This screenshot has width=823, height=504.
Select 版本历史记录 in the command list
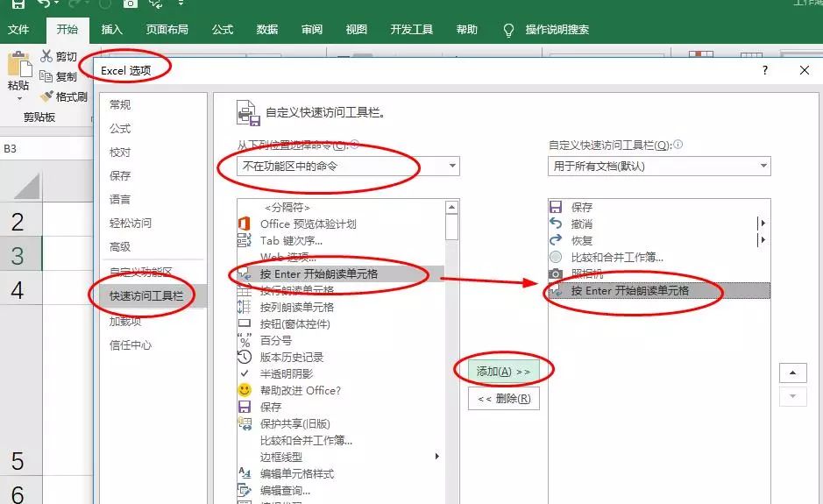point(292,357)
